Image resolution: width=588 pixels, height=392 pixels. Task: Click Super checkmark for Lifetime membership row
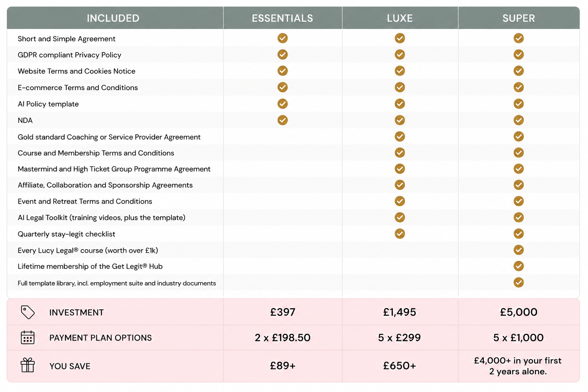(x=519, y=266)
